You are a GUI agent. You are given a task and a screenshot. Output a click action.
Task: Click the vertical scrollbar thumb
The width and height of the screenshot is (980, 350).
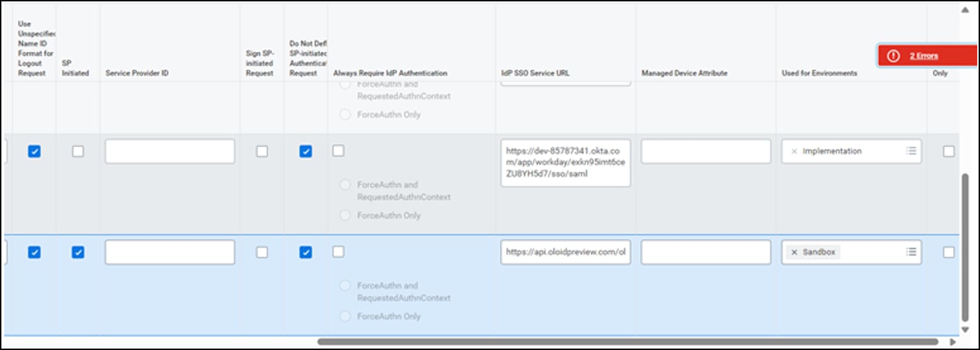pyautogui.click(x=965, y=247)
